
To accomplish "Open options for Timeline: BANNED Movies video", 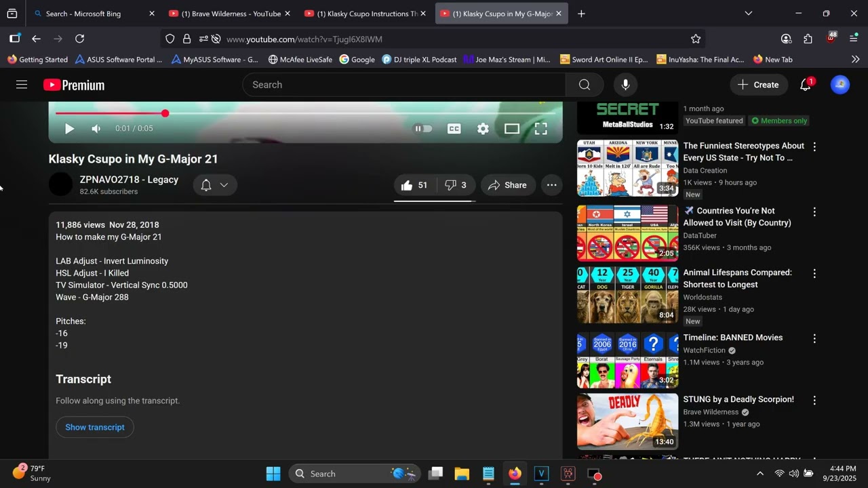I will tap(814, 338).
